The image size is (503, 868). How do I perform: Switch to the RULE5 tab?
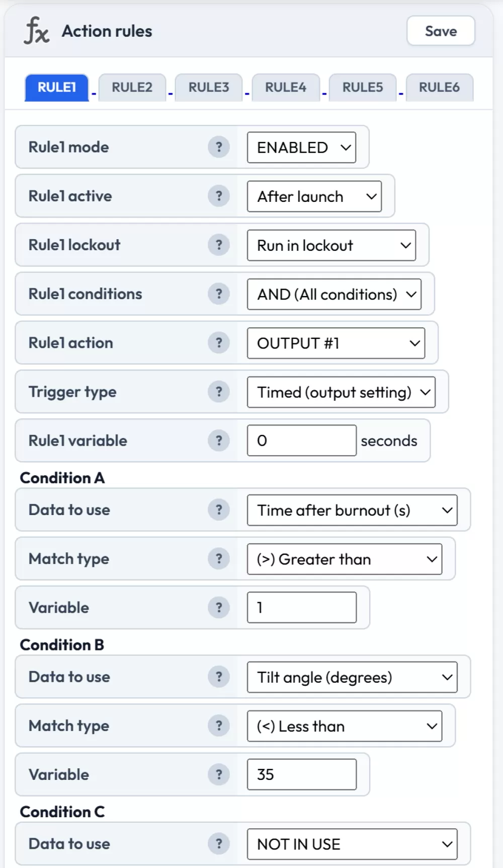point(363,88)
